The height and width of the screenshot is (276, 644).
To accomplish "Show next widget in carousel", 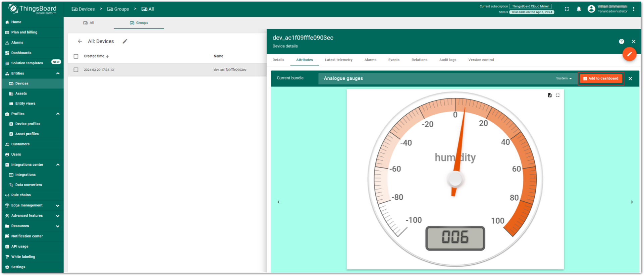I will coord(632,202).
